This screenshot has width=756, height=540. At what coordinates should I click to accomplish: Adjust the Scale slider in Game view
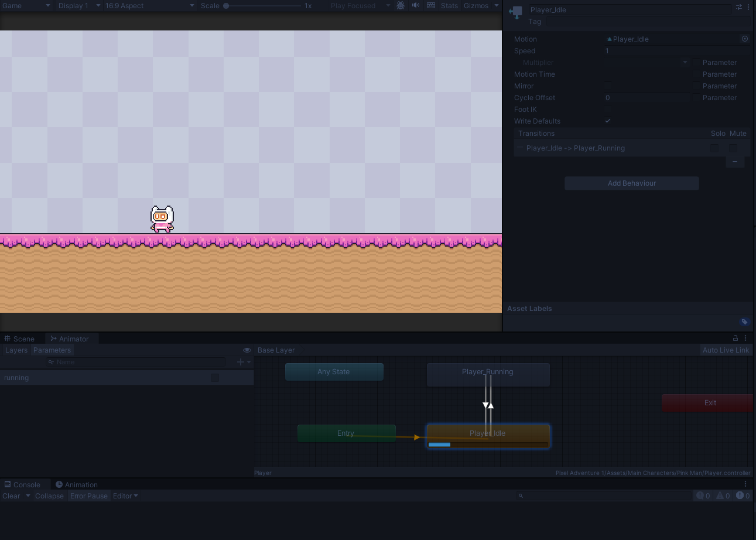click(225, 6)
